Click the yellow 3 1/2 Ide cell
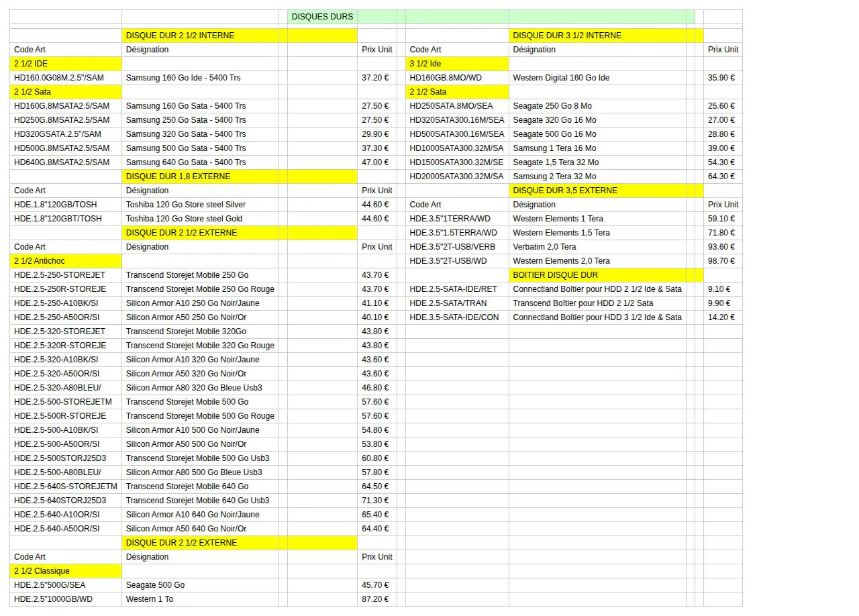 click(457, 64)
